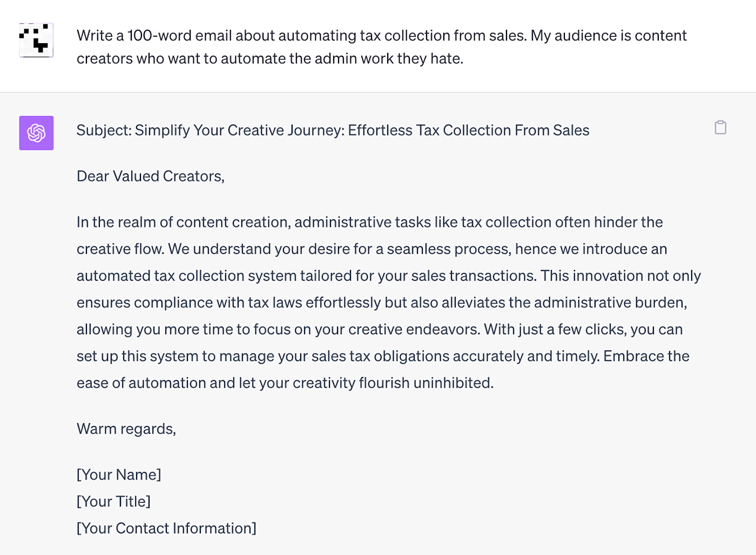Click the word "Subject:" in the response
This screenshot has height=555, width=756.
pyautogui.click(x=104, y=131)
